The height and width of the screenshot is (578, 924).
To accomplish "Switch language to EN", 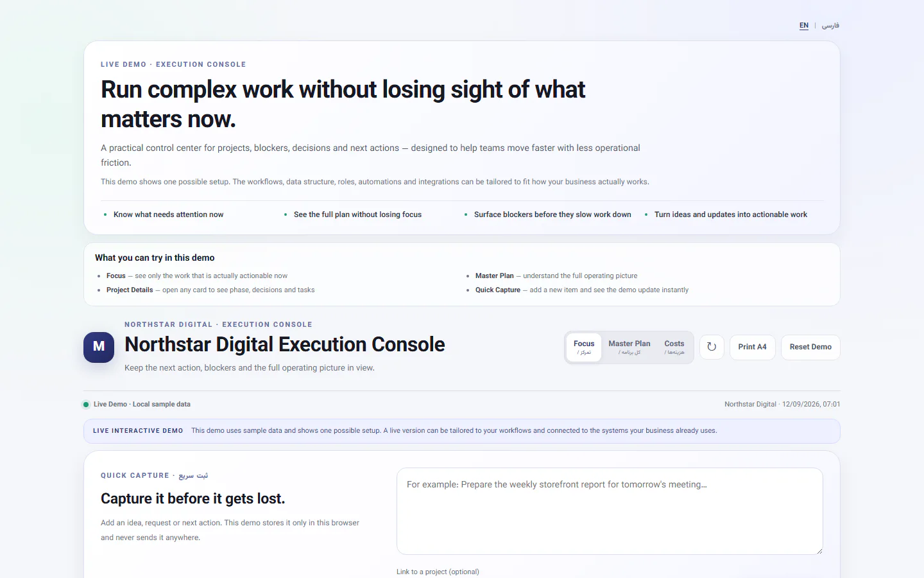I will [804, 26].
